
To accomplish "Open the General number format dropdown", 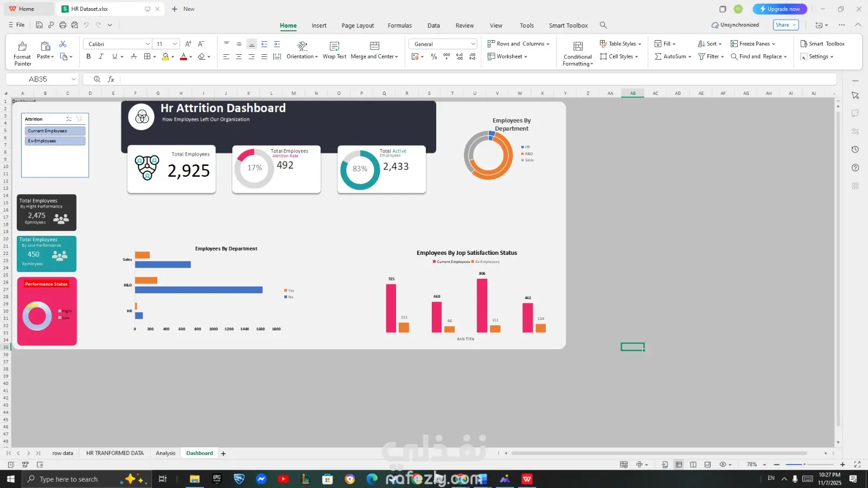I will coord(473,44).
